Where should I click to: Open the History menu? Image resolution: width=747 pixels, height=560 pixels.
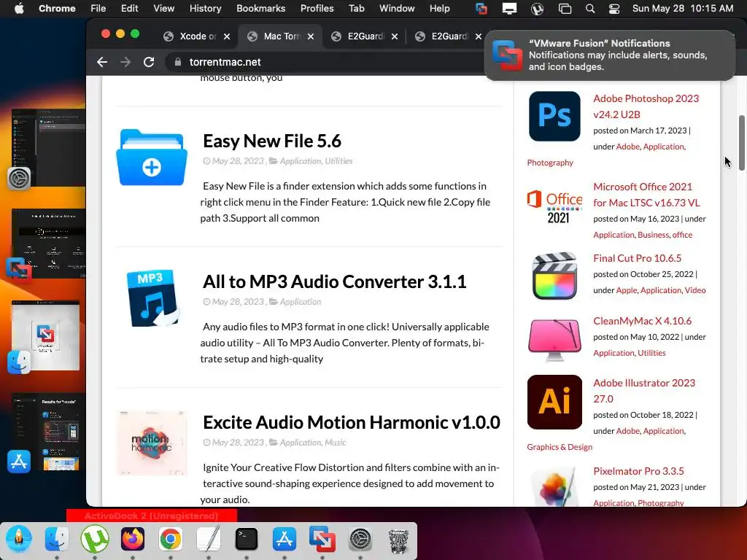[x=205, y=8]
